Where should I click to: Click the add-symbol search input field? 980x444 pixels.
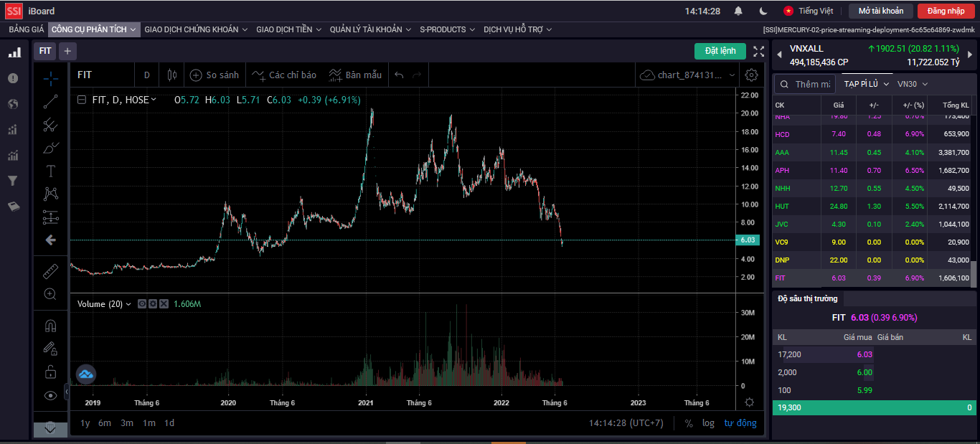tap(805, 84)
